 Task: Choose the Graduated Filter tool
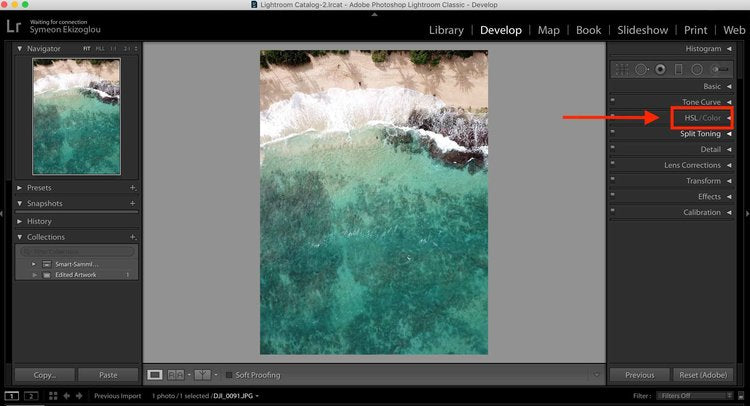678,69
